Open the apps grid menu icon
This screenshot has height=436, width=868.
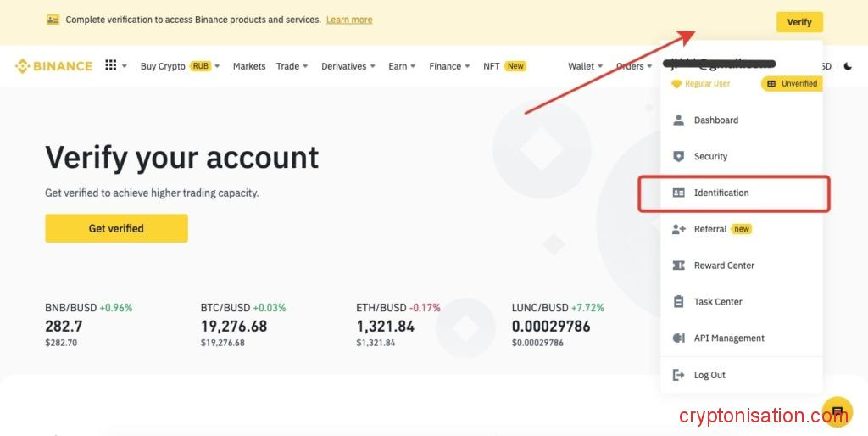point(111,65)
